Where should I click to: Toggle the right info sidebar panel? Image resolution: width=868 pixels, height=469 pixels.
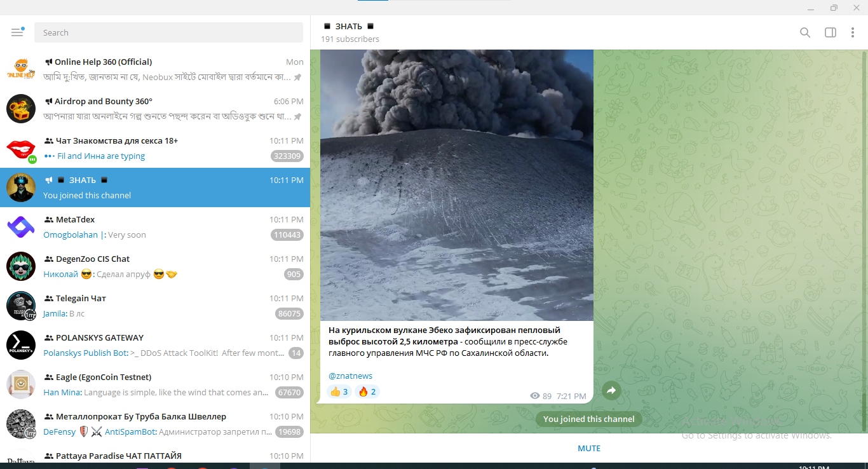click(830, 32)
